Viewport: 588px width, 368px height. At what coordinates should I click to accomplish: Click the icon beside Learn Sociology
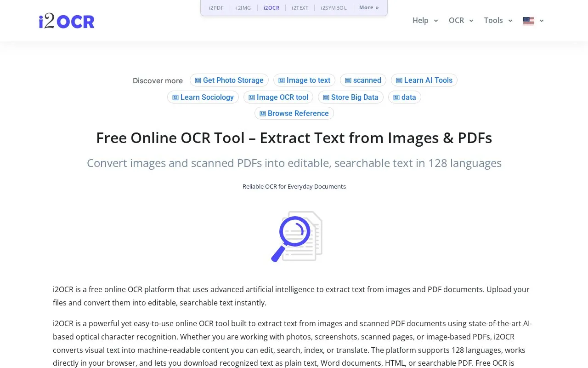pos(175,98)
